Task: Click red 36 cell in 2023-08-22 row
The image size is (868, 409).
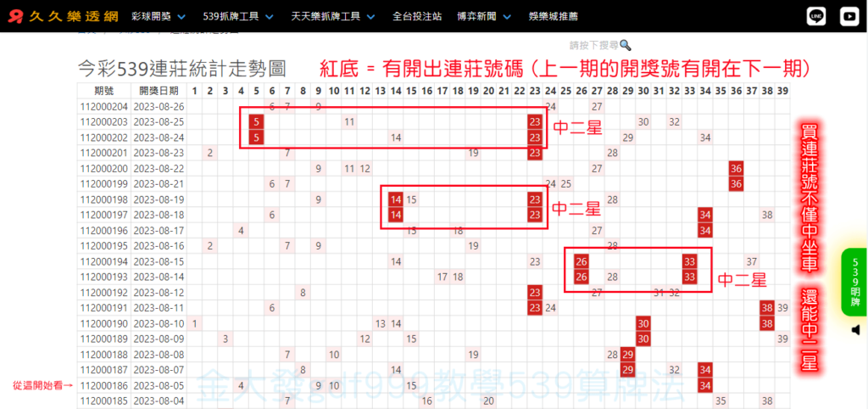Action: click(x=737, y=168)
